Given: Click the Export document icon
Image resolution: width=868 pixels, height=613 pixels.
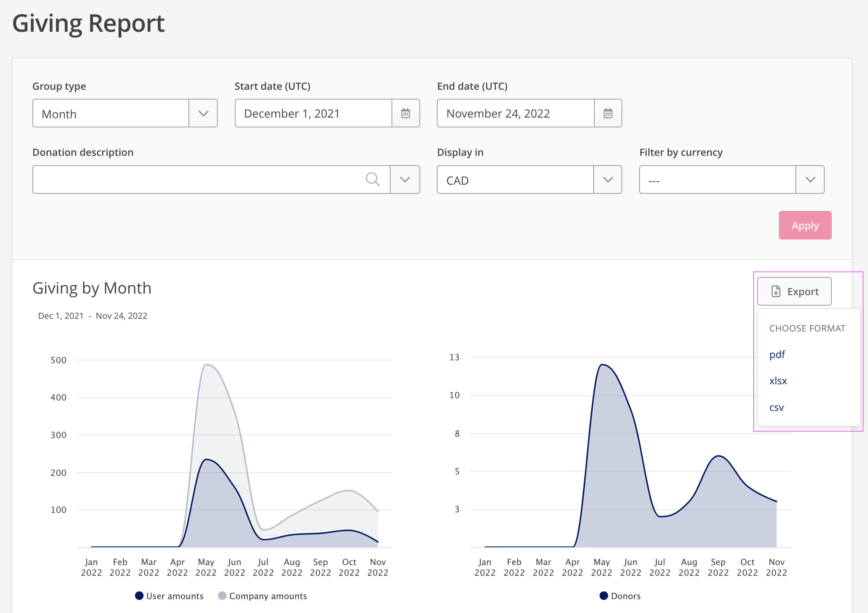Looking at the screenshot, I should (x=776, y=292).
